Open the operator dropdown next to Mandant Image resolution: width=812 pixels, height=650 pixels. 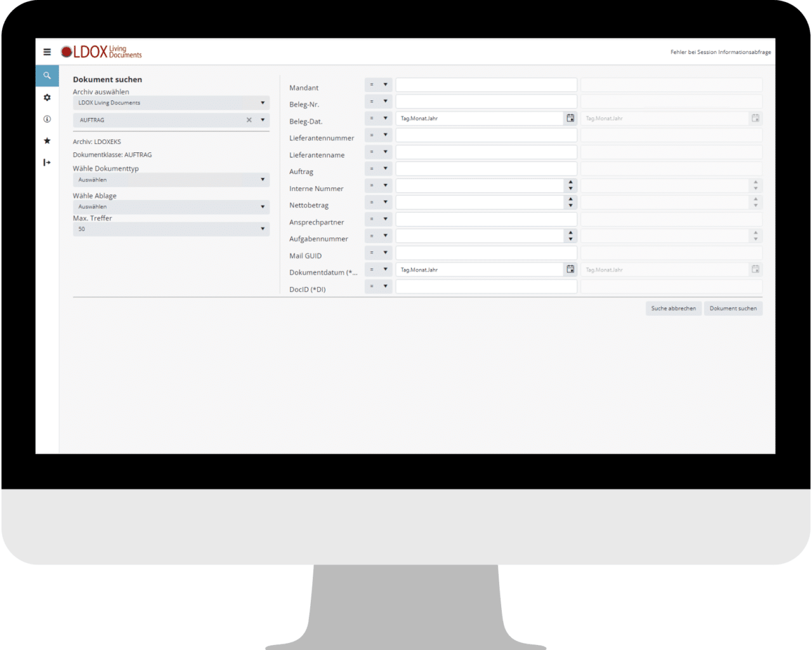(x=379, y=84)
